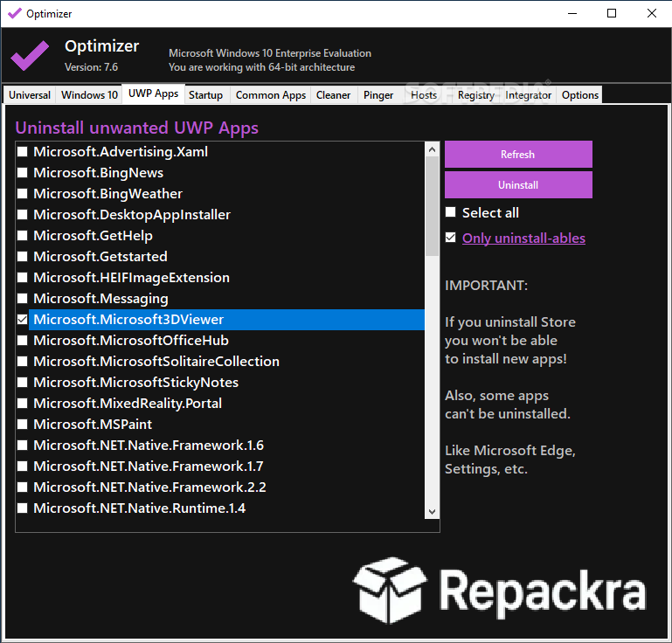Check the Microsoft.MicrosoftOfficeHub checkbox
The height and width of the screenshot is (643, 672).
[23, 340]
